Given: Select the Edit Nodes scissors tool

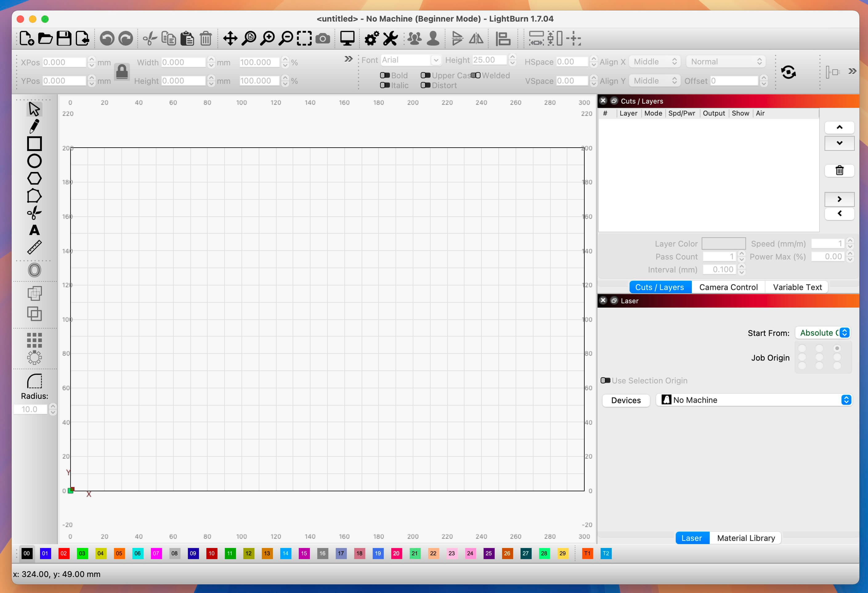Looking at the screenshot, I should [x=34, y=213].
